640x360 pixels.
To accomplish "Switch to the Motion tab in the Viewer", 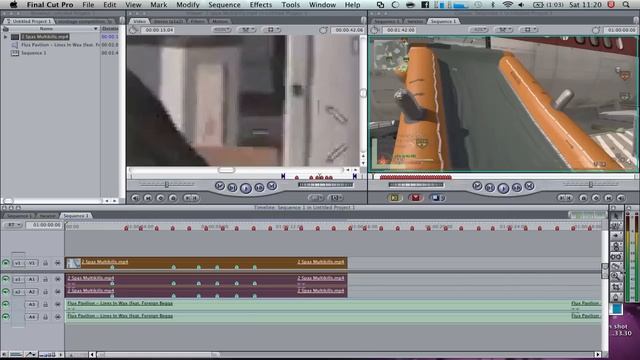I will [x=220, y=21].
